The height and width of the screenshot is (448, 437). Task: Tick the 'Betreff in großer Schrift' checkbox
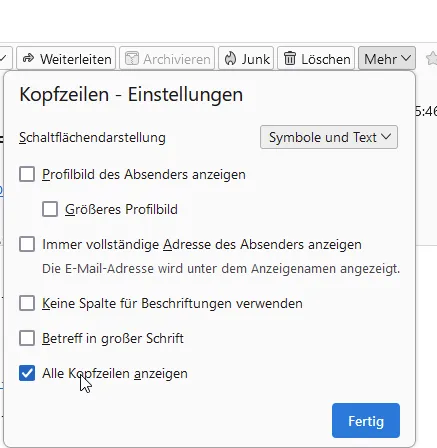(x=27, y=338)
